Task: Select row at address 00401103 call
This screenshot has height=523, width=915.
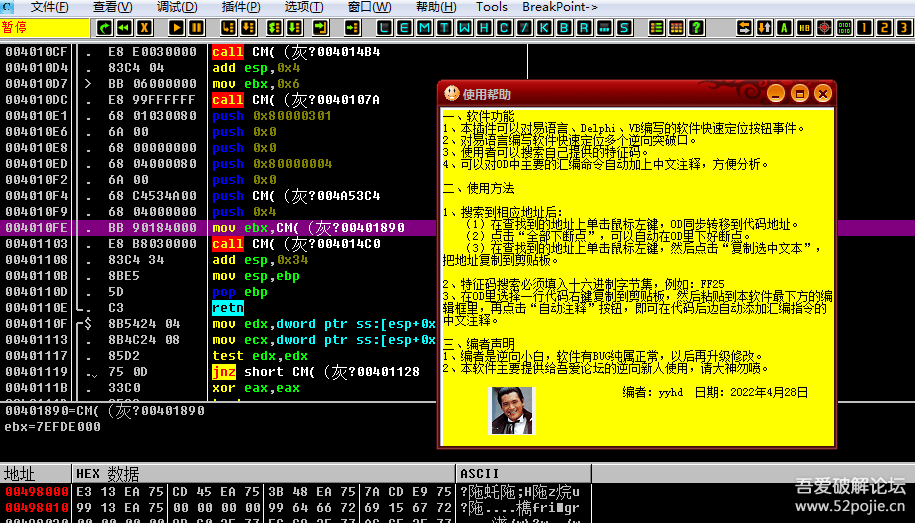Action: coord(218,243)
